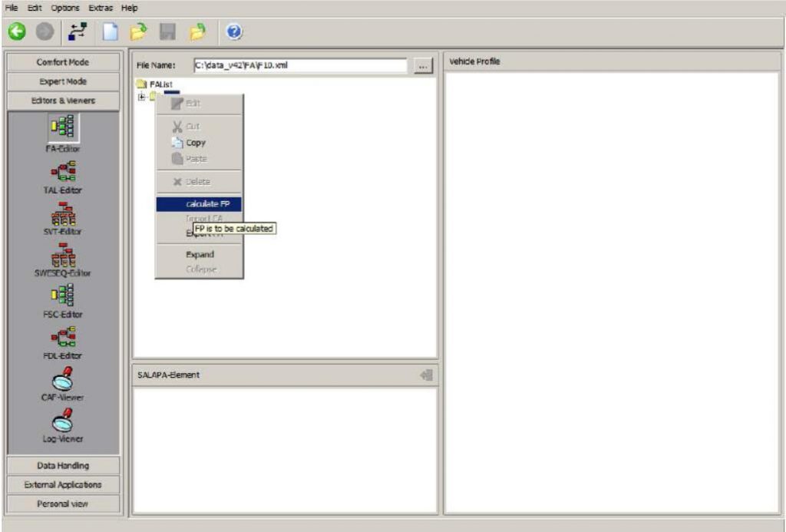The width and height of the screenshot is (786, 532).
Task: Open the TAL-Editor icon
Action: 63,170
